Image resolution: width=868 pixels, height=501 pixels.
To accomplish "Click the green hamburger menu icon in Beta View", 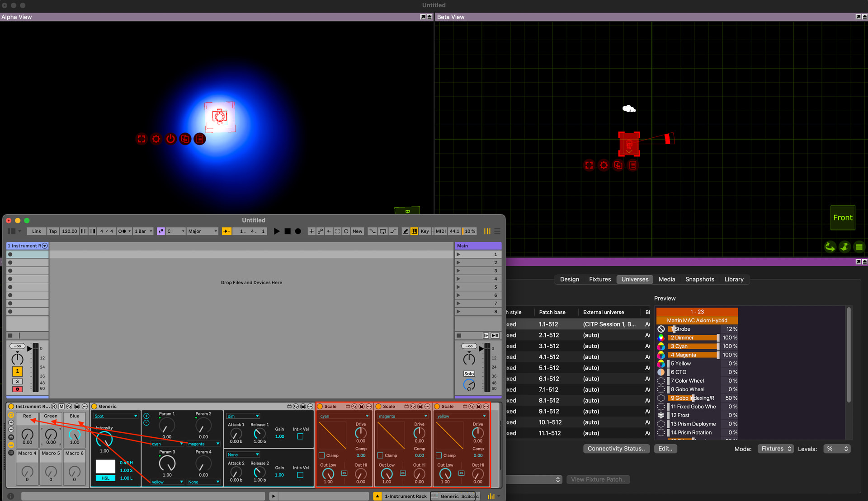I will pos(859,247).
